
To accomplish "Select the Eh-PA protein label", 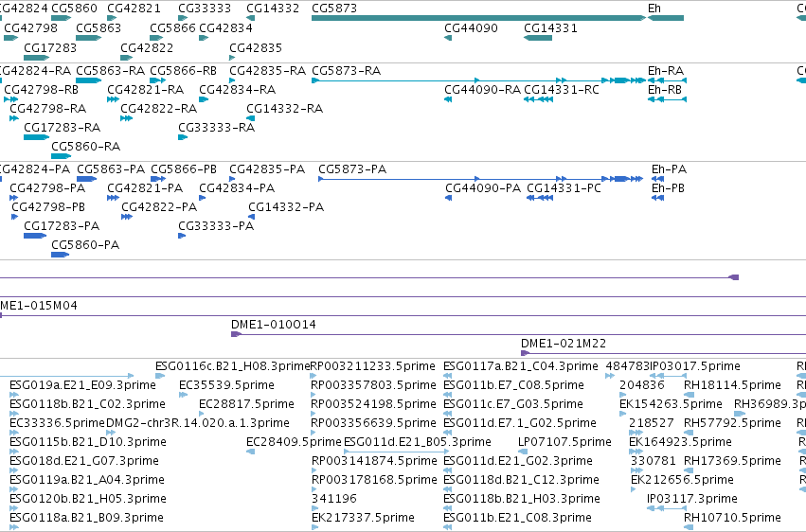I will coord(670,168).
